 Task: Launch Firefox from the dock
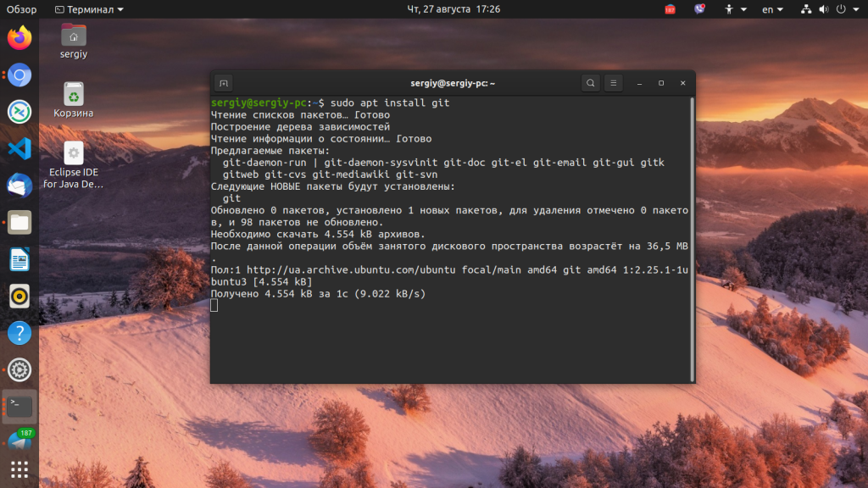19,37
